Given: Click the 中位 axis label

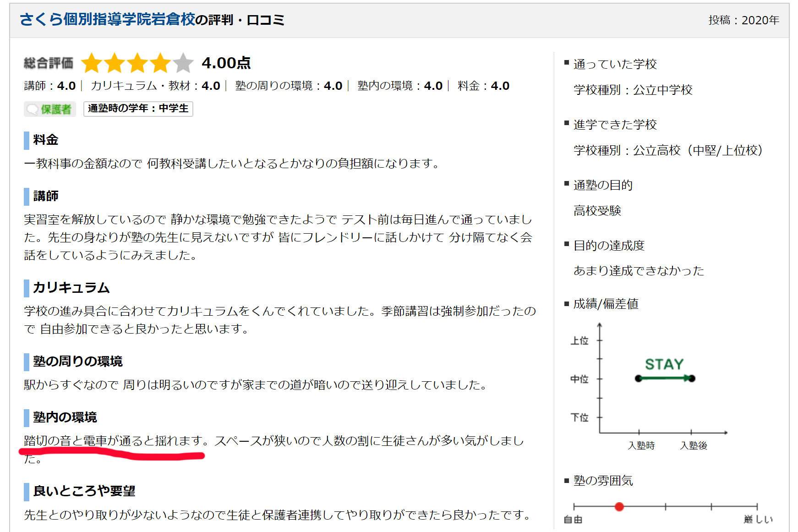Looking at the screenshot, I should coord(579,379).
